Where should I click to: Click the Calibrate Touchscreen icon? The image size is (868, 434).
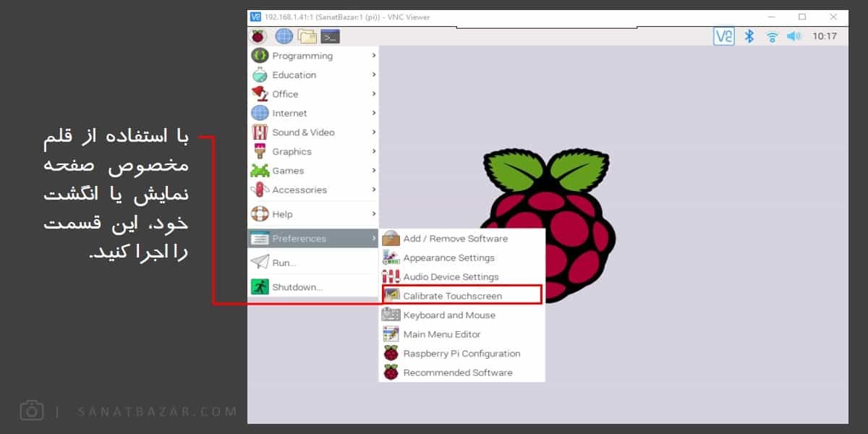(x=391, y=296)
